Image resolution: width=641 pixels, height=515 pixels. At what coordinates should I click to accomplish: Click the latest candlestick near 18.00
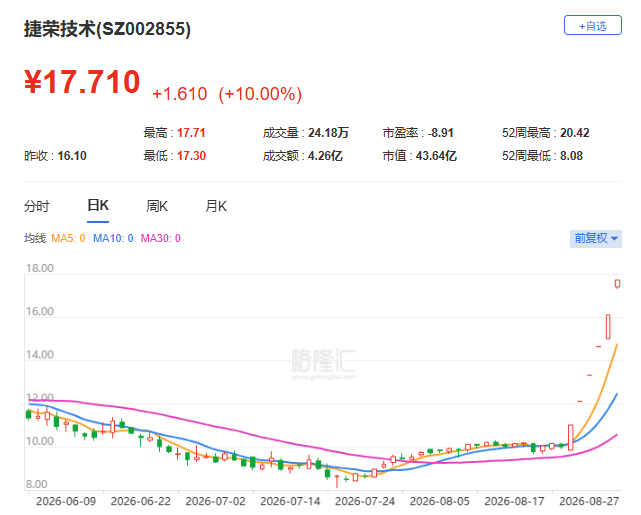tap(617, 284)
